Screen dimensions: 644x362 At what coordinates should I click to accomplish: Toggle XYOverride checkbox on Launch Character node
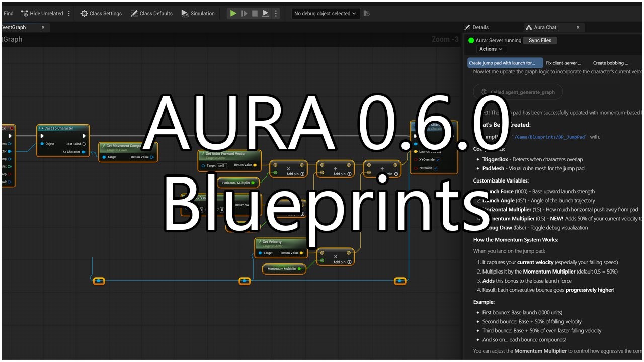pyautogui.click(x=437, y=160)
